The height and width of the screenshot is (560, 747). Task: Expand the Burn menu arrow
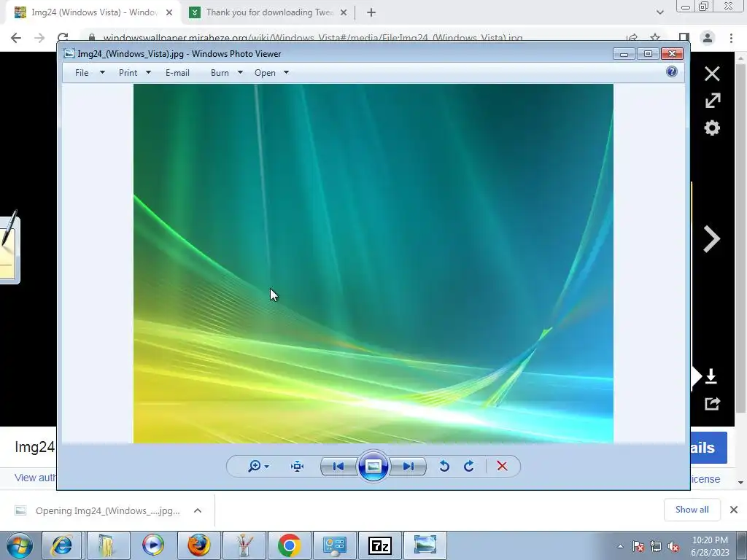pyautogui.click(x=240, y=73)
